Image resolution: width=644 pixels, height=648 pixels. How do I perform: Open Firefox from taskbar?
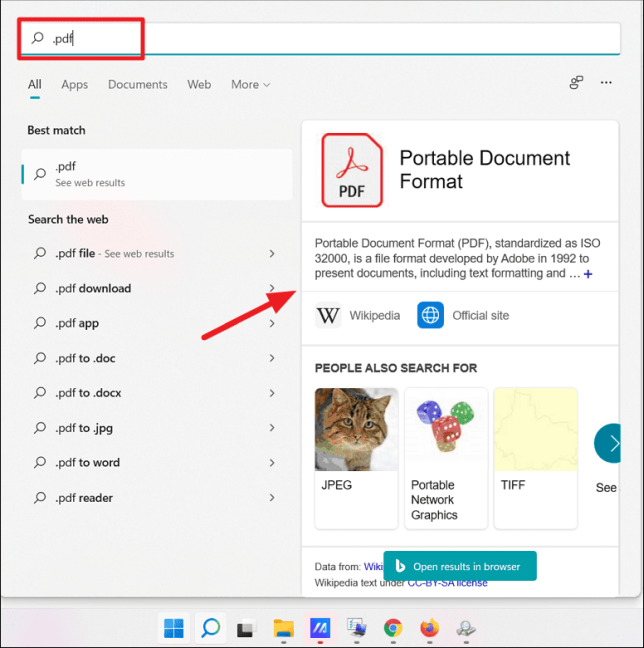pyautogui.click(x=430, y=628)
